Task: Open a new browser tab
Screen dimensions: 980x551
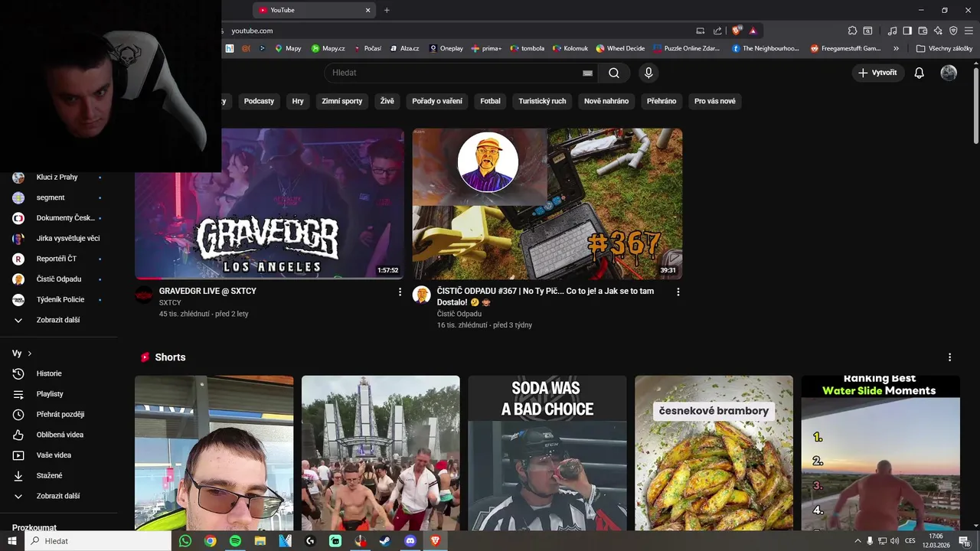Action: (387, 10)
